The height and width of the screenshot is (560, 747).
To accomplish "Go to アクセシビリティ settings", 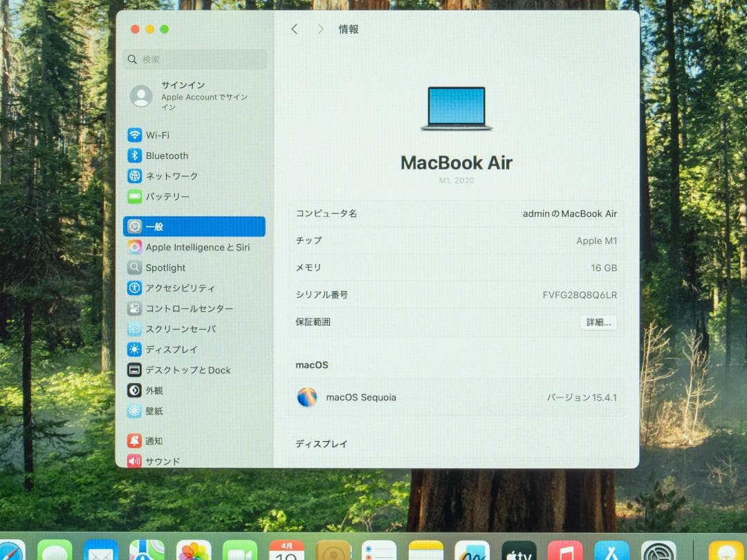I will [194, 288].
